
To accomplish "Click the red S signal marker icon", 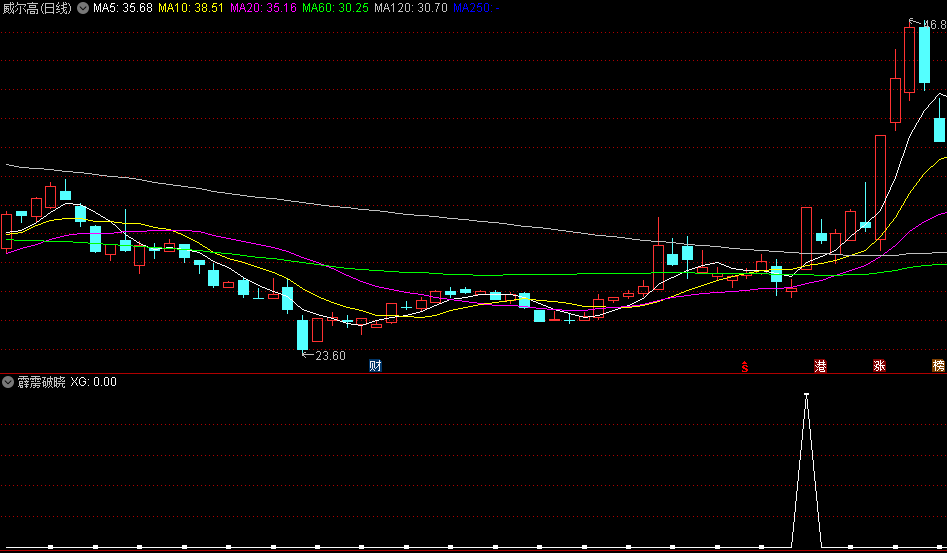I will click(745, 366).
